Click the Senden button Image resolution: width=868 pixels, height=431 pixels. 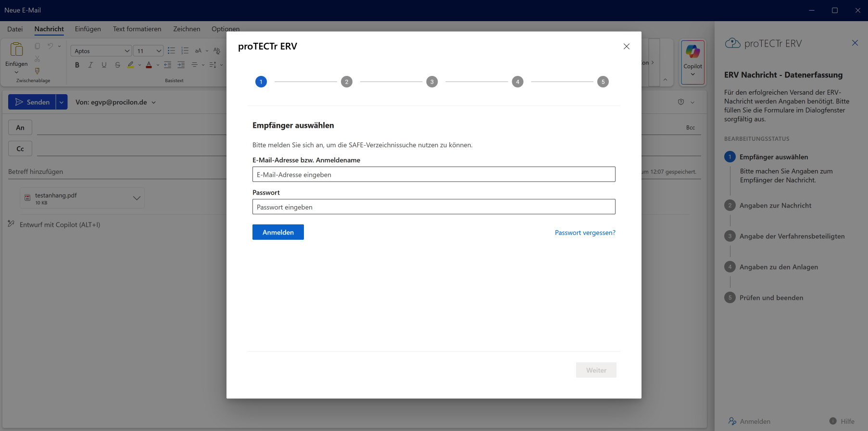click(32, 102)
